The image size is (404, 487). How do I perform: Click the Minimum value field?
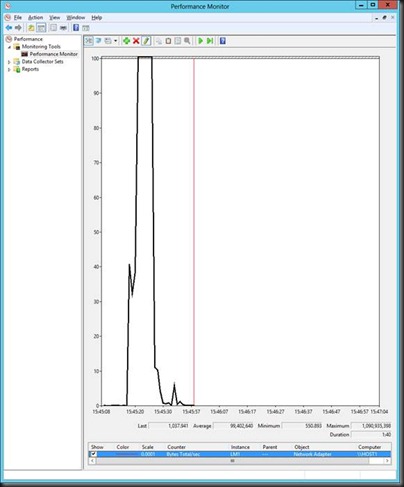302,426
